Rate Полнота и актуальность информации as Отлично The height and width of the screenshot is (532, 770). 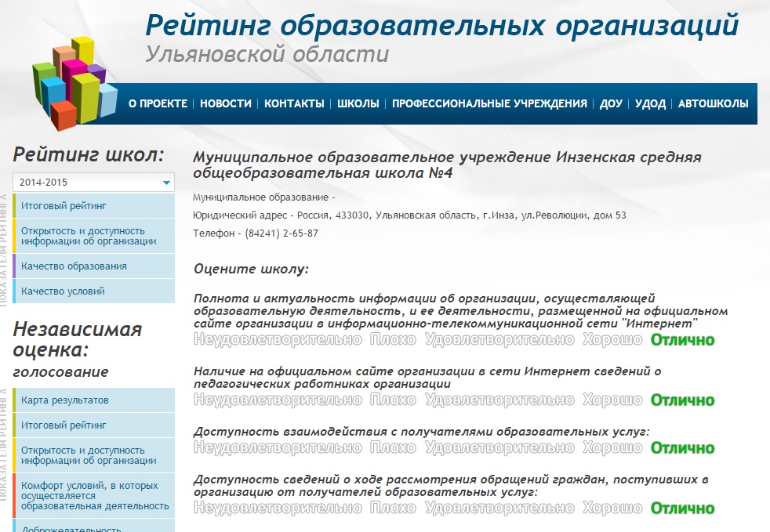(x=683, y=339)
